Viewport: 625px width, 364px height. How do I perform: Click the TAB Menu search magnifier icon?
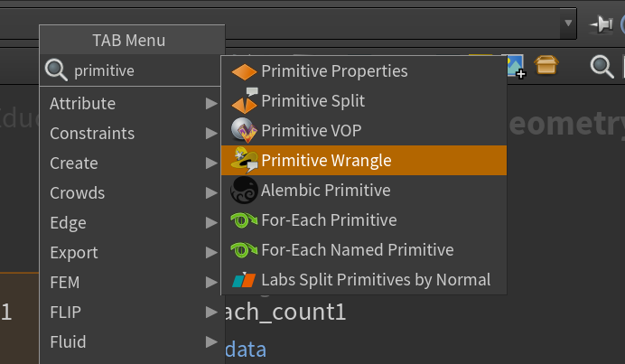coord(56,70)
